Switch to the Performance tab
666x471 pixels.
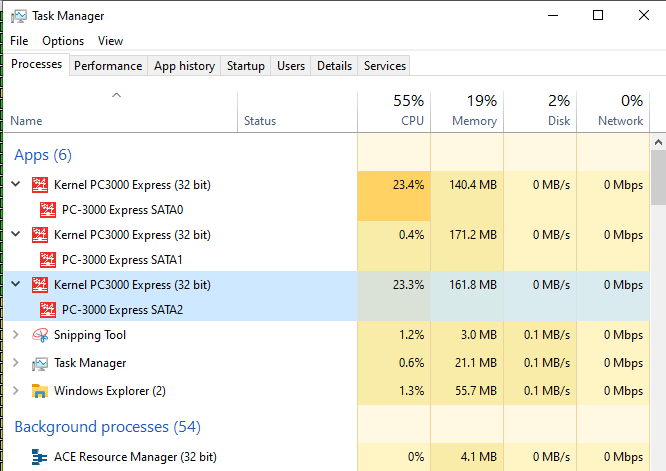click(108, 66)
